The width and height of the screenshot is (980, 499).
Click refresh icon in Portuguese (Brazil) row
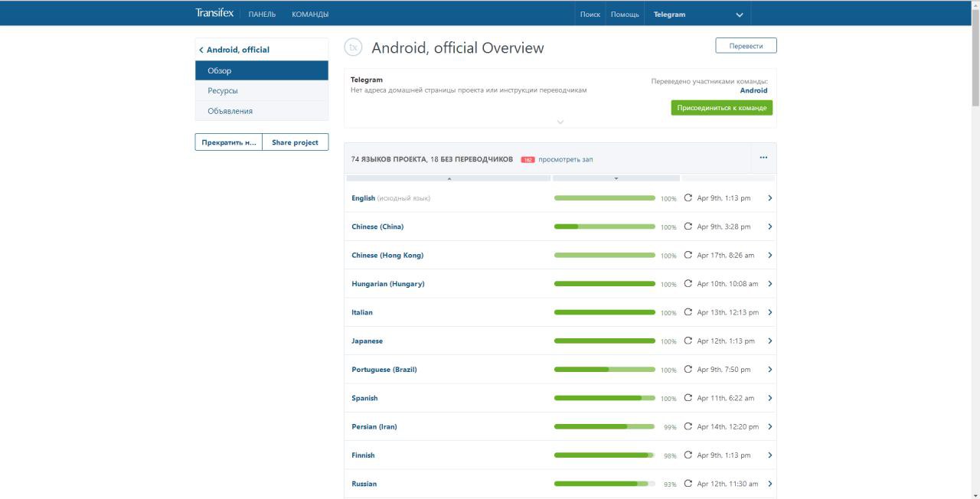[688, 370]
